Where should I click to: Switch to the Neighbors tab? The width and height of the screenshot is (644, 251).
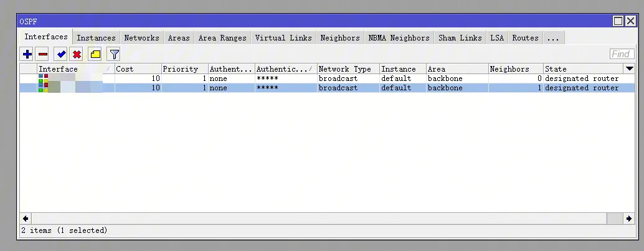click(x=339, y=38)
